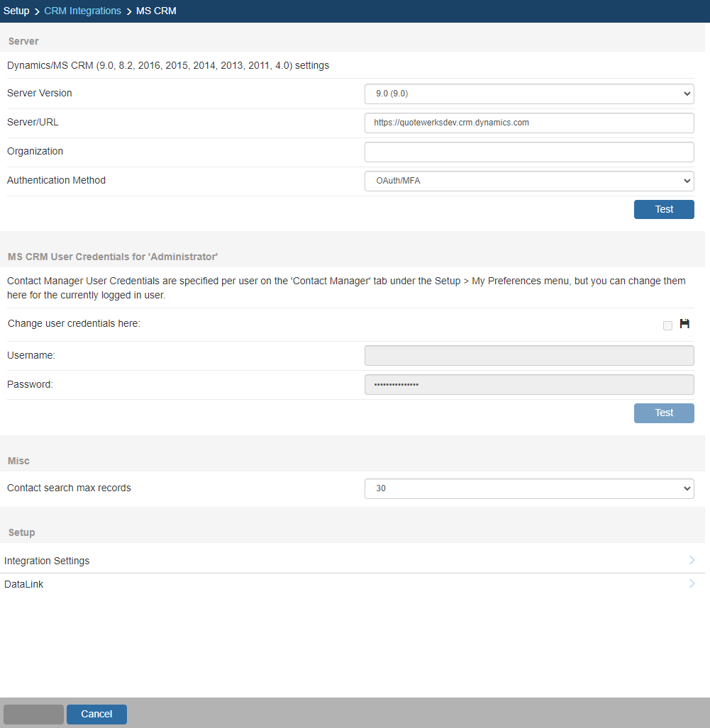
Task: Expand Integration Settings chevron
Action: 692,561
